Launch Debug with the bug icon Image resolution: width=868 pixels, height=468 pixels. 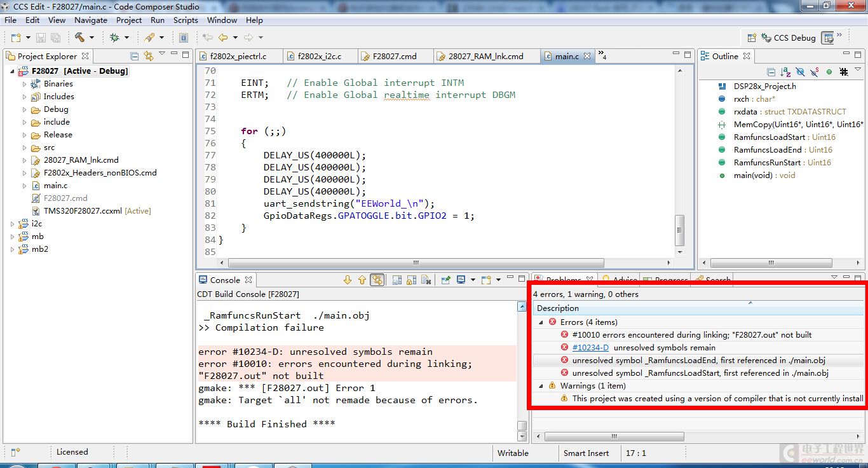(114, 38)
